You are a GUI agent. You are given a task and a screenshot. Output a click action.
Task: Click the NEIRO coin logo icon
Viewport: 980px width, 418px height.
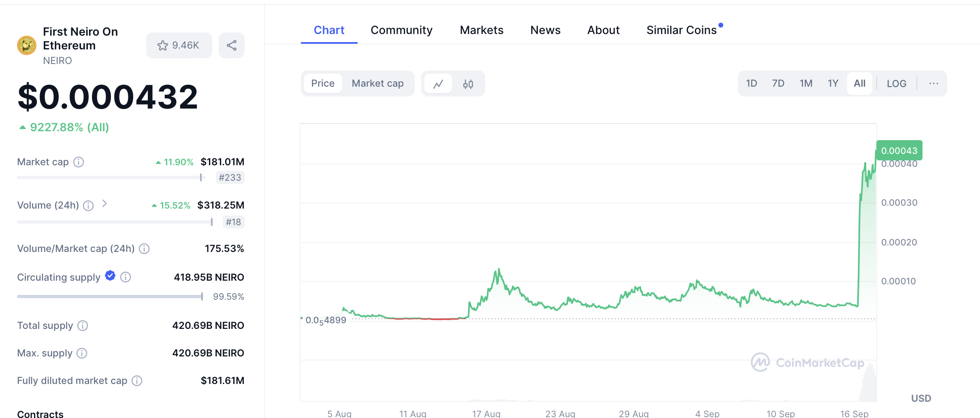point(27,45)
